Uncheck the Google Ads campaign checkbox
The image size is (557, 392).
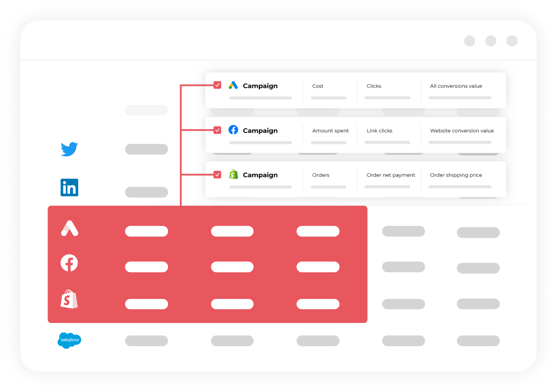217,85
